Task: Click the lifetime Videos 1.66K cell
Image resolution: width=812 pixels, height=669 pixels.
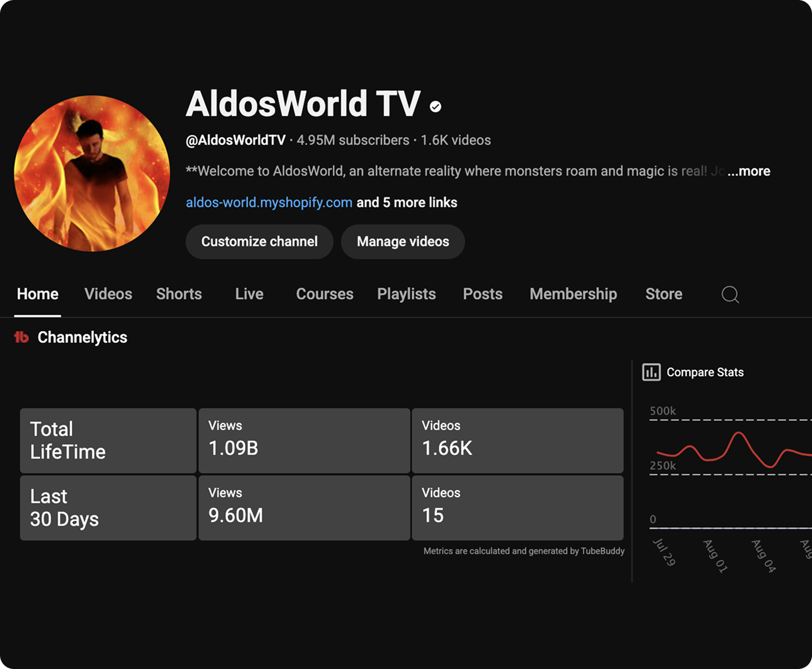Action: click(518, 440)
